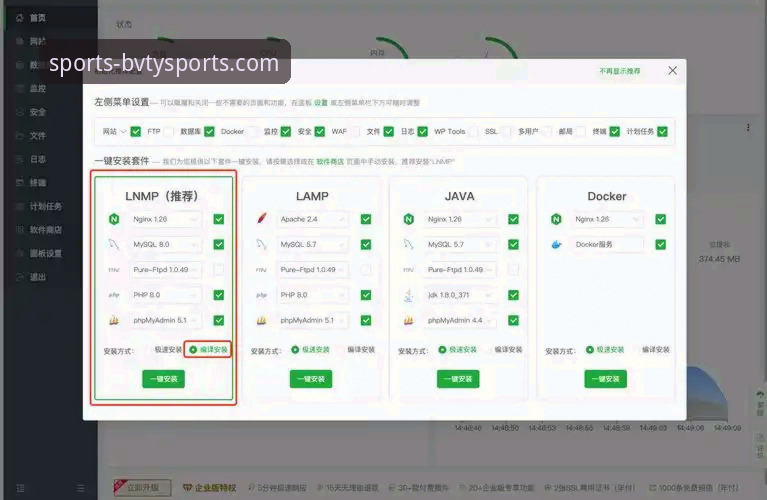This screenshot has width=767, height=500.
Task: Check the Pure-Ftpd checkbox in LNMP card
Action: [x=219, y=270]
